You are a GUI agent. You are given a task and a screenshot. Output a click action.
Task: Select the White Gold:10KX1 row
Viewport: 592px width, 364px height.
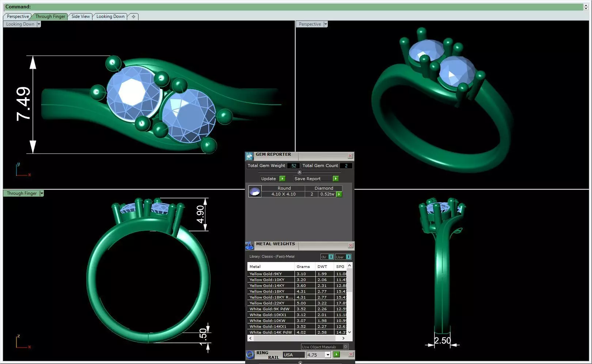click(x=297, y=315)
